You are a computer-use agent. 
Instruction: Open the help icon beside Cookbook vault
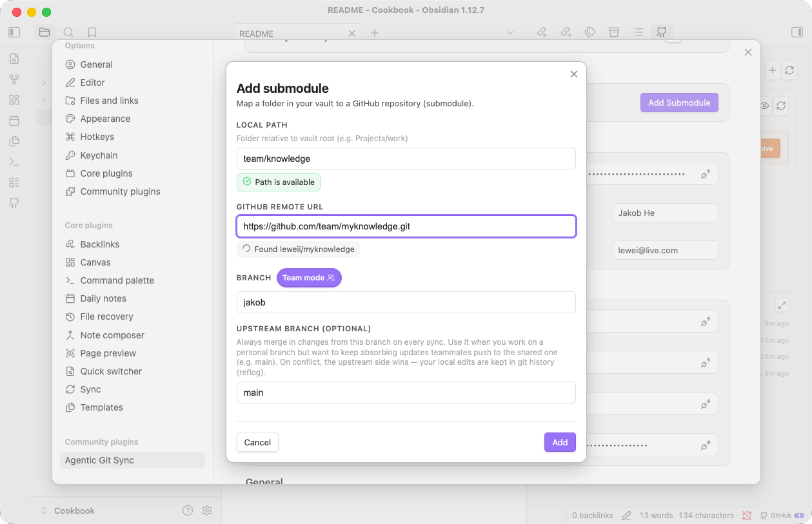pyautogui.click(x=188, y=510)
